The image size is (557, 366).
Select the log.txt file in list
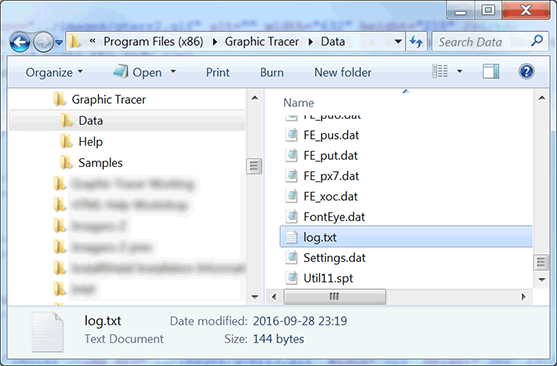point(406,237)
